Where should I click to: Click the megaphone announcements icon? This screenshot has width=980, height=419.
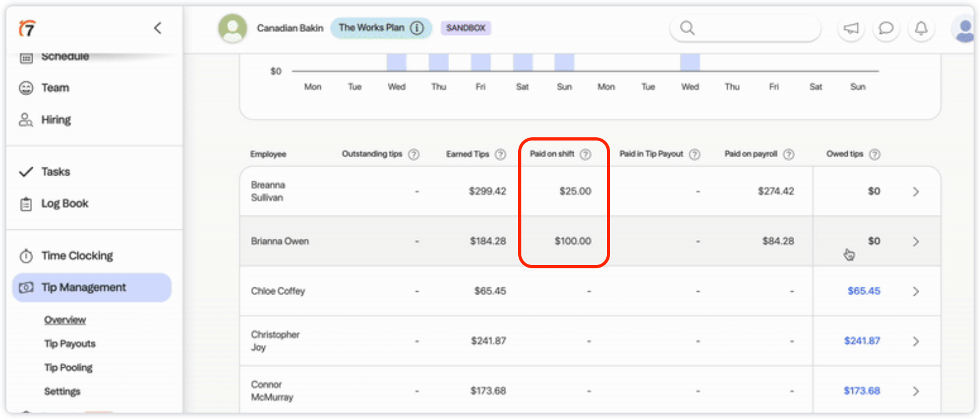coord(850,29)
